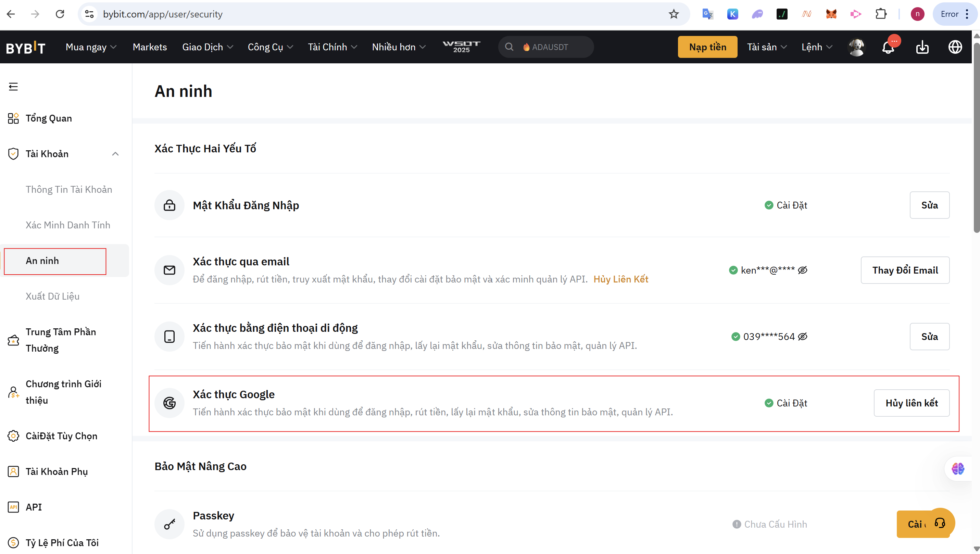The width and height of the screenshot is (980, 554).
Task: Collapse the Tài Khoản sidebar section
Action: 115,154
